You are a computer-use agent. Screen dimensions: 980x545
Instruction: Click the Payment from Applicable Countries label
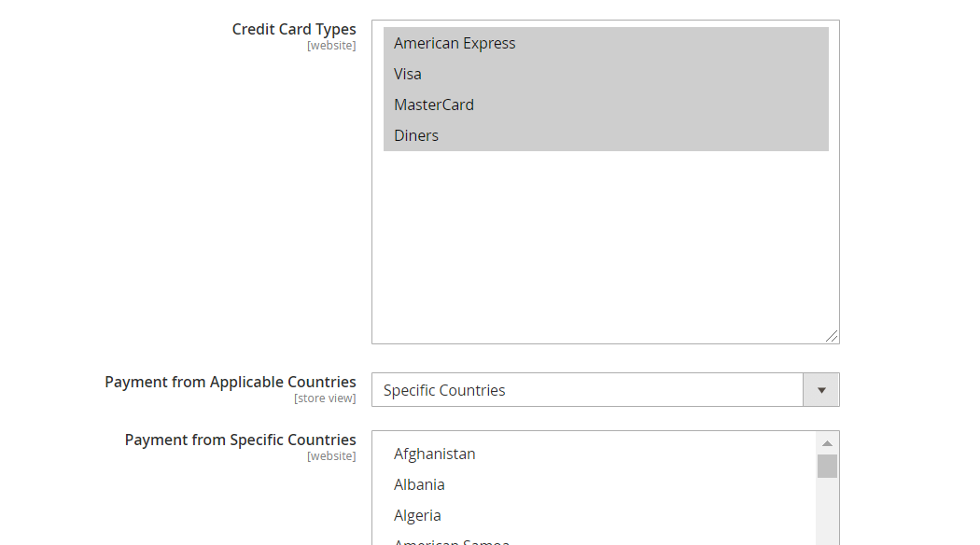click(231, 382)
